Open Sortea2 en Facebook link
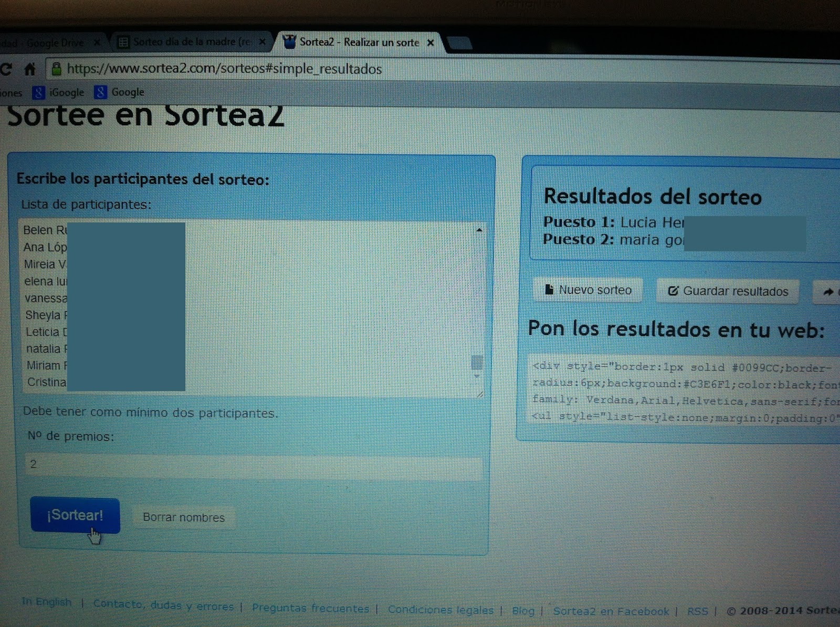Viewport: 840px width, 627px height. 611,611
